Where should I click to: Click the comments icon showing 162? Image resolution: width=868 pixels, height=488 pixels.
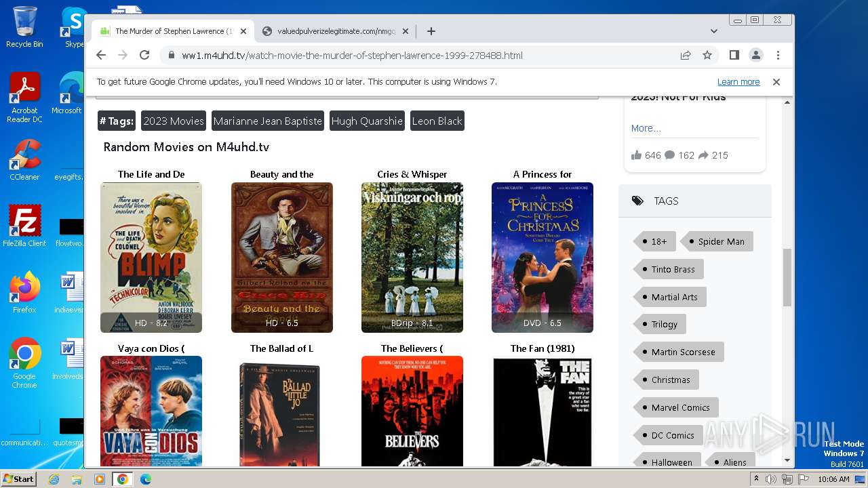[x=669, y=155]
